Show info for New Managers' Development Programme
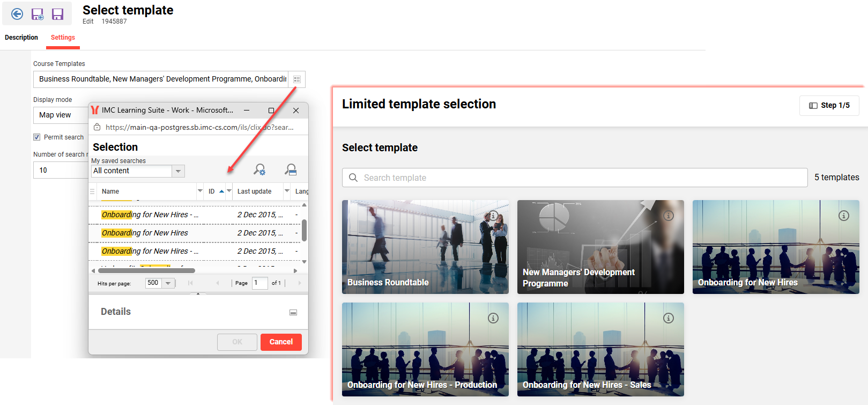 coord(668,216)
